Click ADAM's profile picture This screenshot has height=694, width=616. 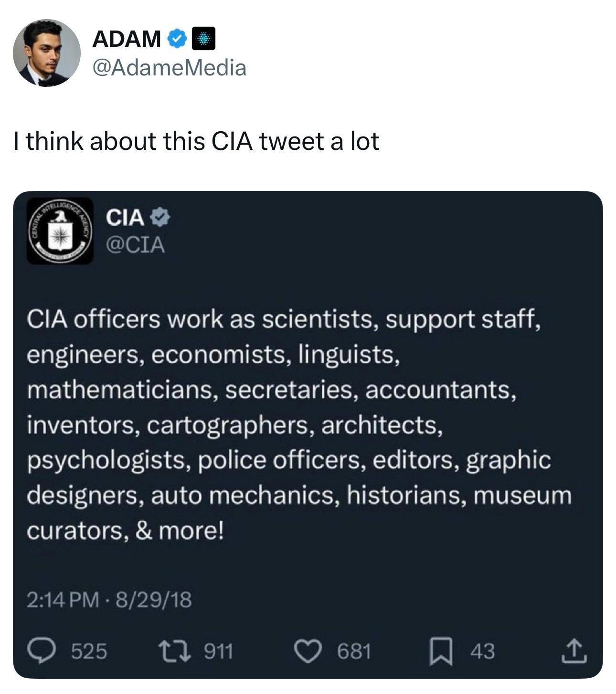(x=46, y=53)
